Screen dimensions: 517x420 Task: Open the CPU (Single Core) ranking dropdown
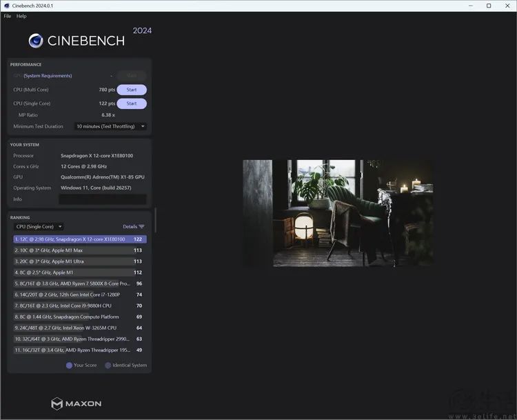click(39, 227)
